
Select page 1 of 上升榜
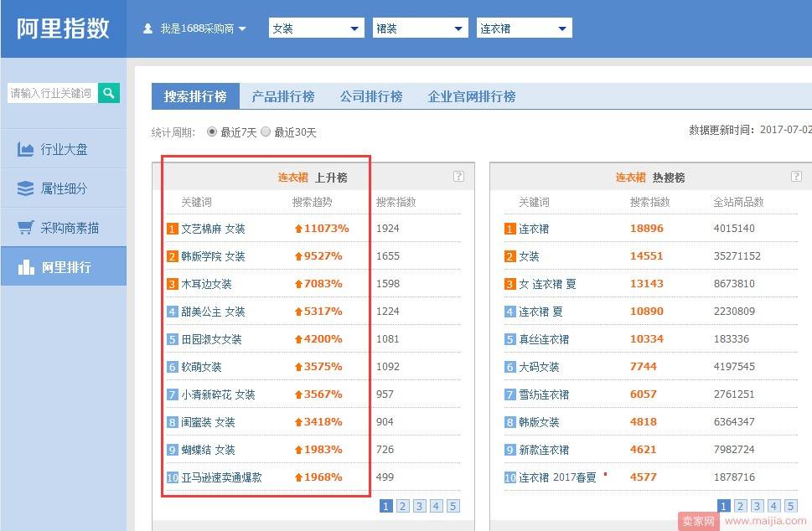pyautogui.click(x=385, y=506)
